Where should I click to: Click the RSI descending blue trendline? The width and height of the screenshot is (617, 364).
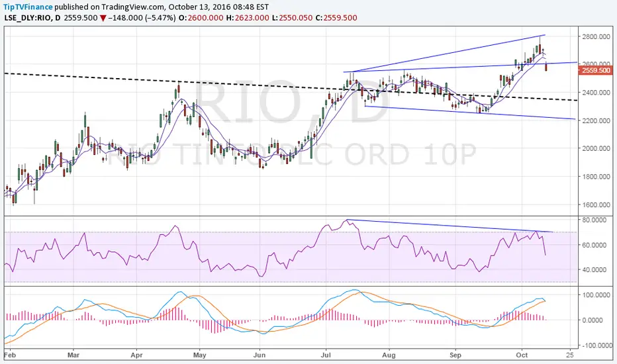pyautogui.click(x=450, y=226)
